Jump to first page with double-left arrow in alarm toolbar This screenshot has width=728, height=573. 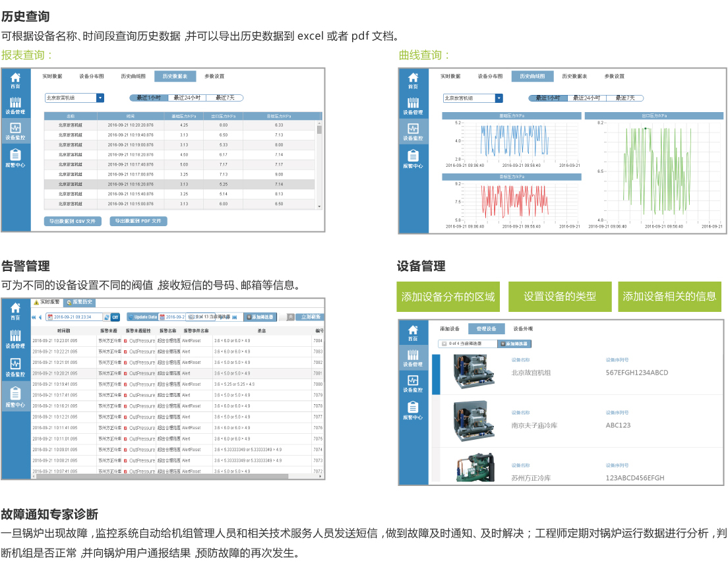(x=34, y=317)
